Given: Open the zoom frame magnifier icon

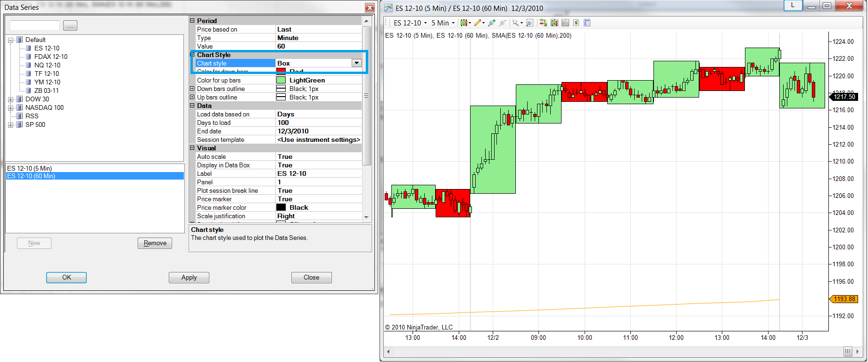Looking at the screenshot, I should coord(529,23).
